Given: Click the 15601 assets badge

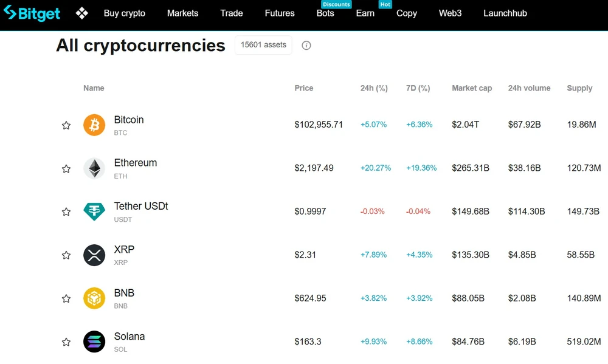Looking at the screenshot, I should (263, 45).
